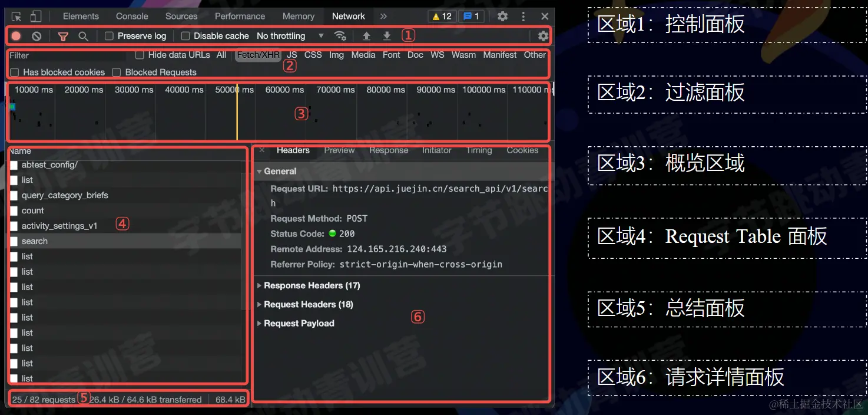Open the Sources tab
Viewport: 868px width, 415px height.
pyautogui.click(x=181, y=17)
